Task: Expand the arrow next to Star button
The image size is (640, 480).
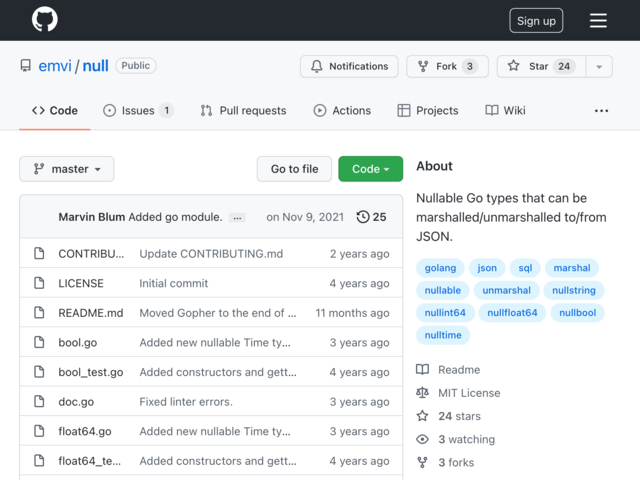Action: click(599, 67)
